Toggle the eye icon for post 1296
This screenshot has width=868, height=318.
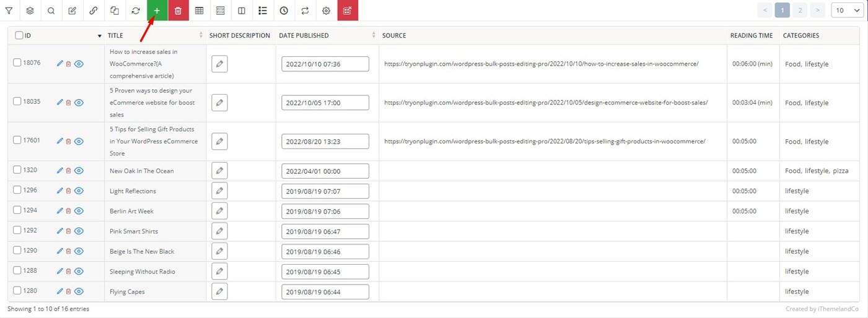(x=79, y=191)
